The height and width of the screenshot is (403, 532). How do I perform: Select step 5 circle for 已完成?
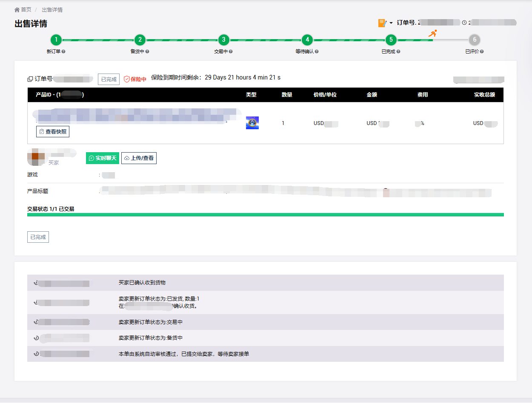(391, 40)
